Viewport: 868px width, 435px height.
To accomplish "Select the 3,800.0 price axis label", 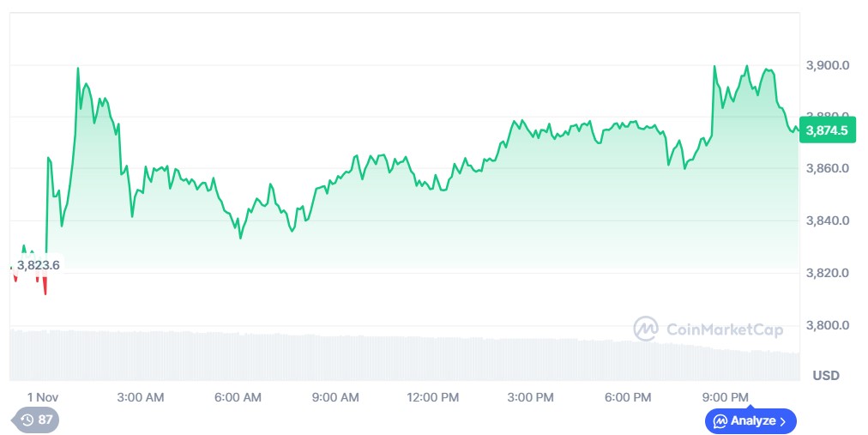I will click(828, 325).
